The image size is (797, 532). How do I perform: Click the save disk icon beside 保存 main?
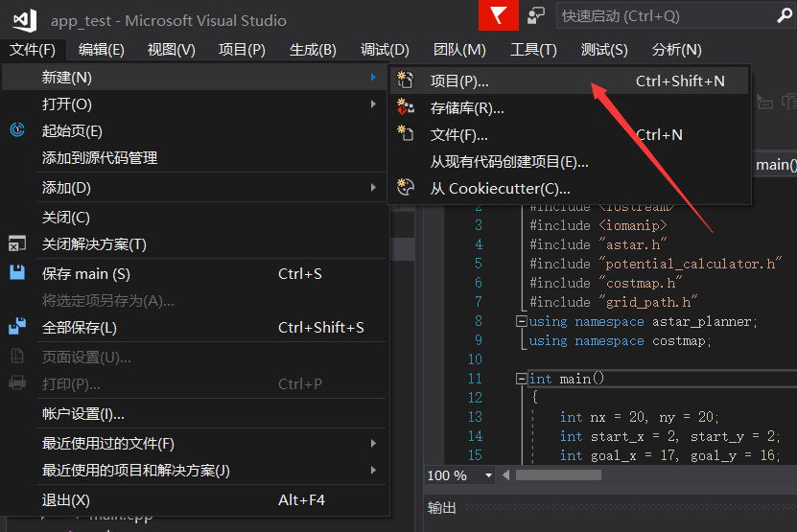(x=17, y=273)
